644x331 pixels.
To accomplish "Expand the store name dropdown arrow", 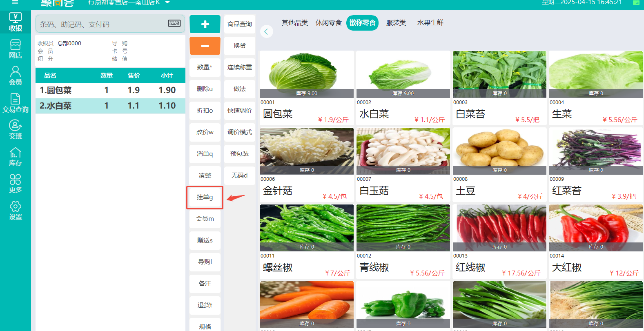I will click(167, 2).
